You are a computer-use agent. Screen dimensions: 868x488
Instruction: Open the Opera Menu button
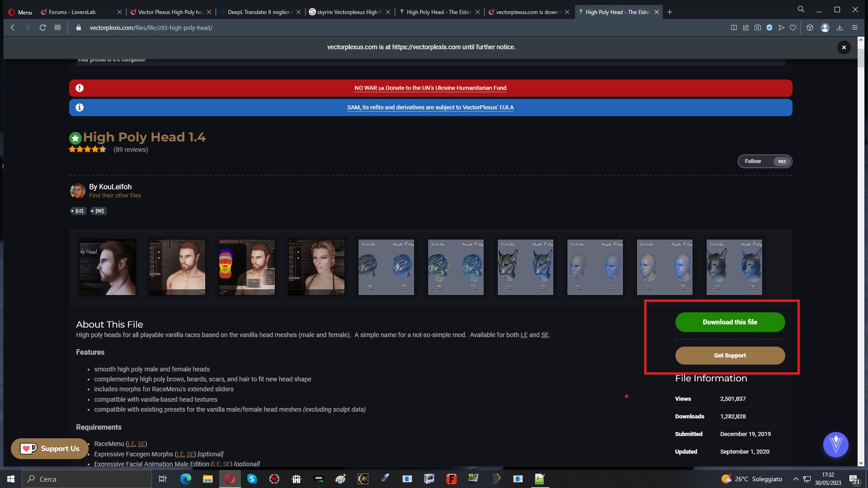(x=20, y=12)
